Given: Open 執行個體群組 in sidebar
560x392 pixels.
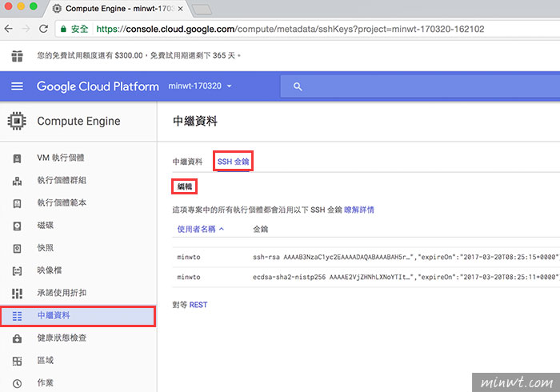Looking at the screenshot, I should [62, 180].
